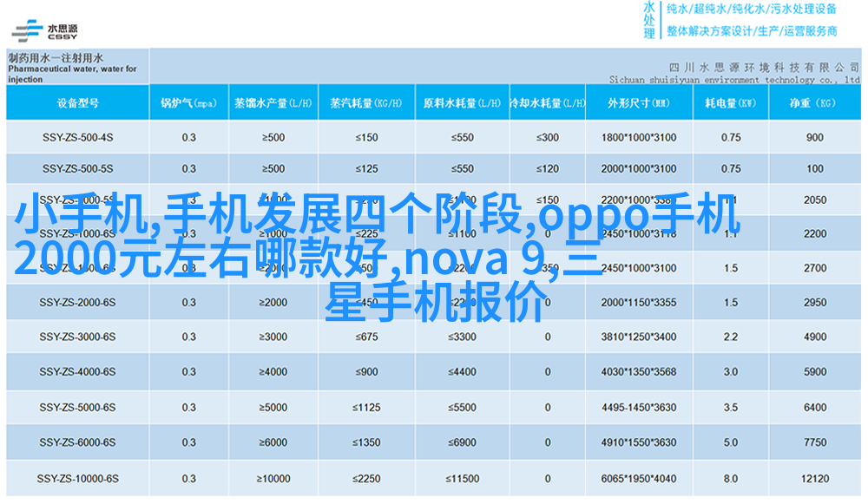Click the net weight value 5900
The height and width of the screenshot is (504, 868).
tap(815, 372)
